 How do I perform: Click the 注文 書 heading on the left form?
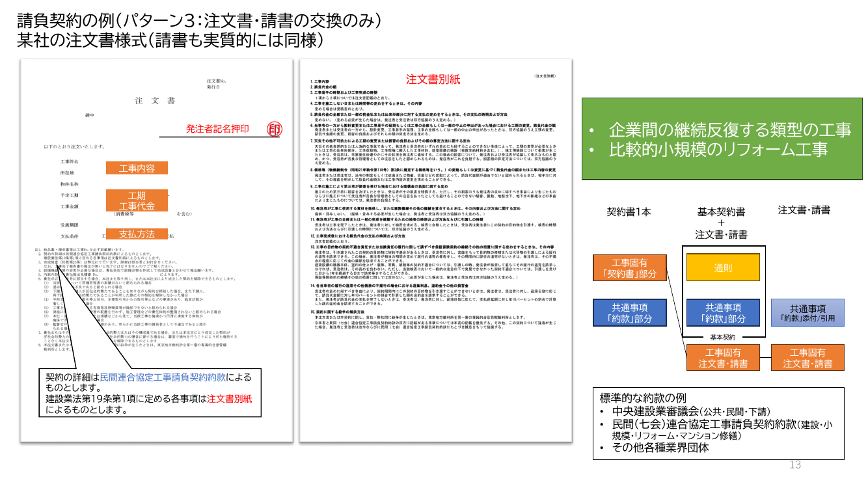pos(155,101)
